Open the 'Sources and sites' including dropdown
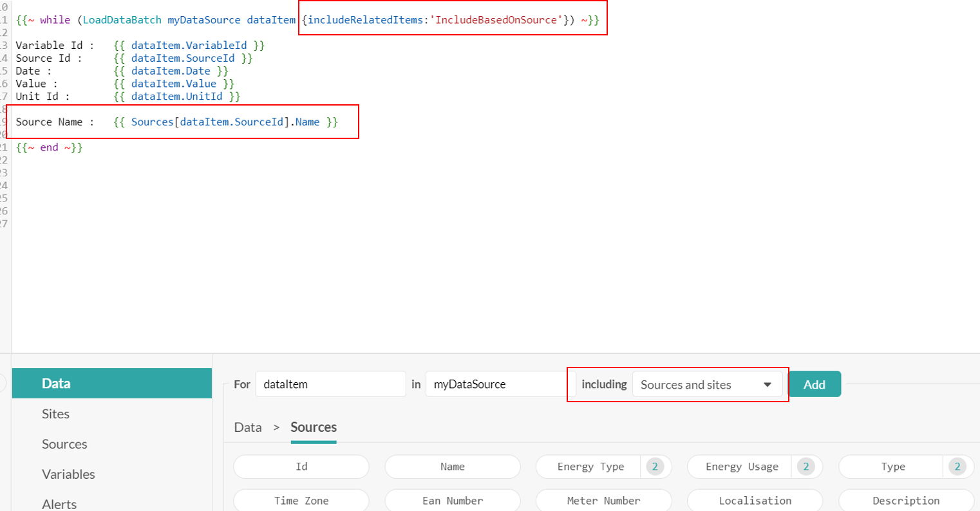Viewport: 980px width, 511px height. click(x=706, y=385)
